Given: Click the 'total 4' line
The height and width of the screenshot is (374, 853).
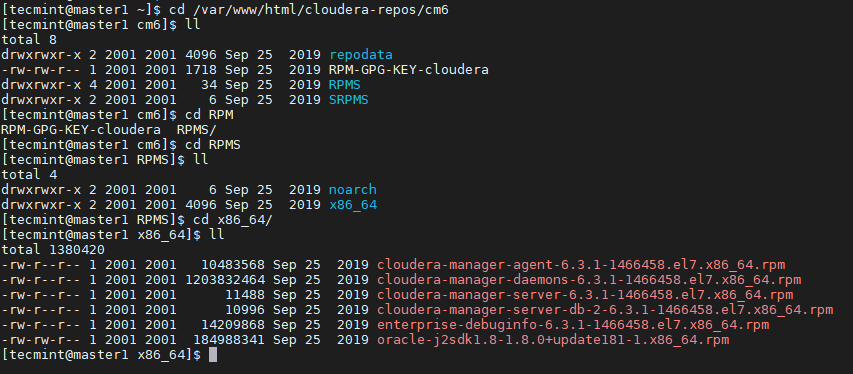Looking at the screenshot, I should point(29,175).
